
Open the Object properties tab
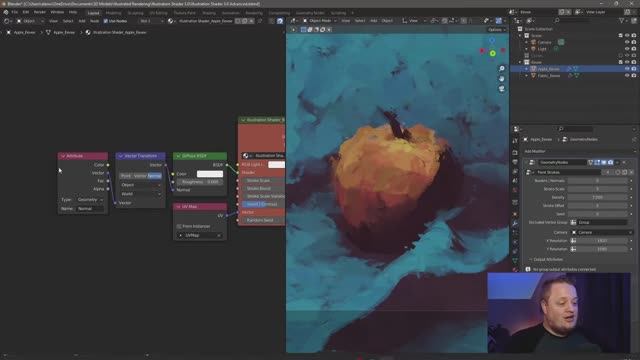(x=515, y=214)
